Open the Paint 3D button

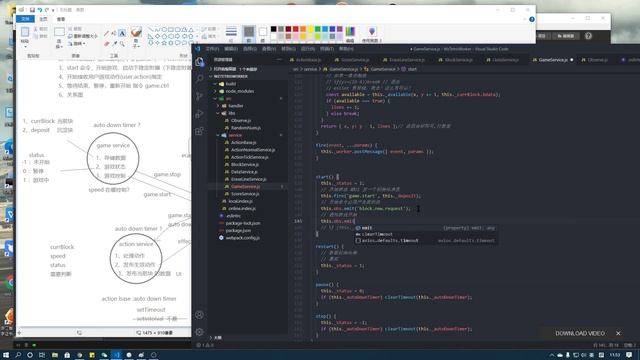click(371, 34)
